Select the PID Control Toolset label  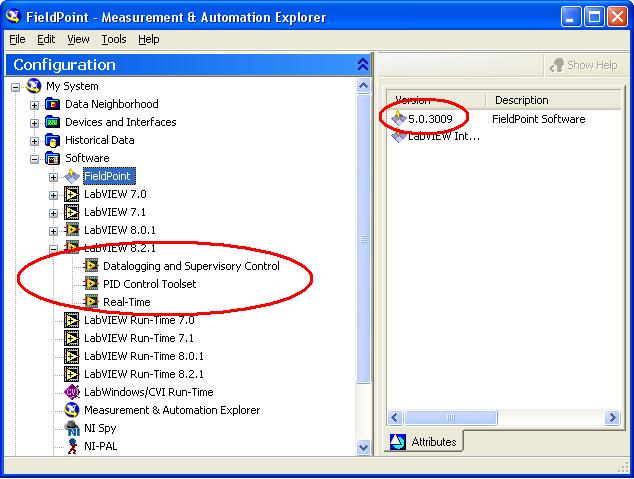(x=150, y=284)
